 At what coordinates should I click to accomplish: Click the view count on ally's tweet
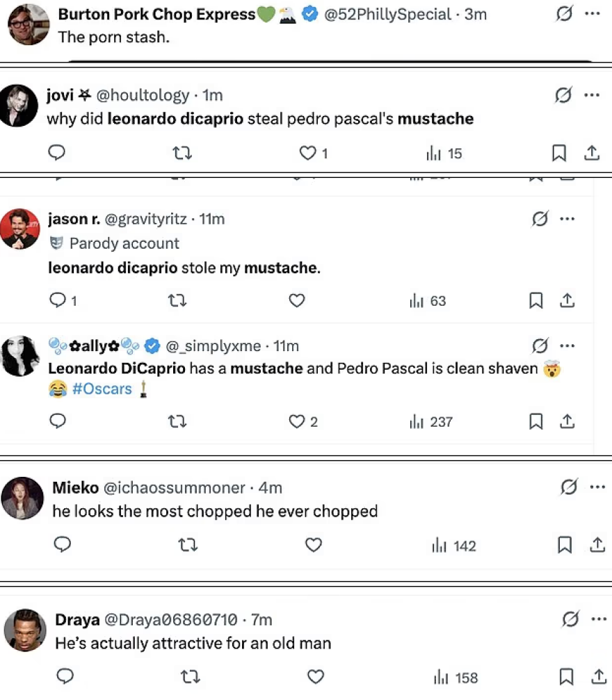pos(430,421)
